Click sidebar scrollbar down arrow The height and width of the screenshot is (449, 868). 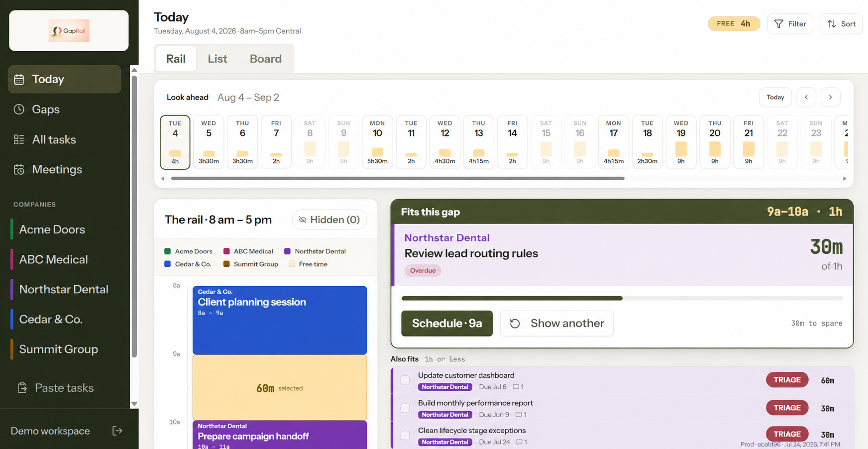(x=134, y=404)
